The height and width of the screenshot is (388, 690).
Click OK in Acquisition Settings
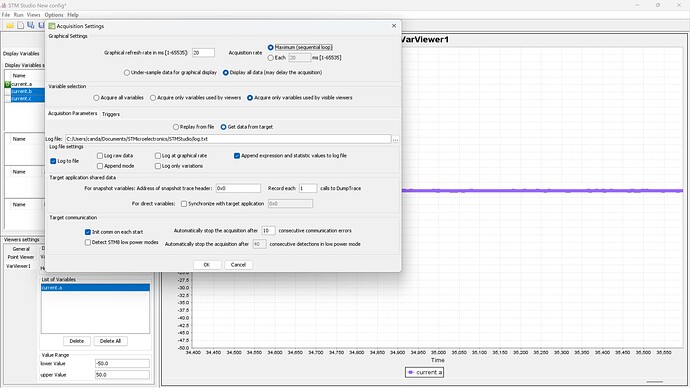pos(207,265)
